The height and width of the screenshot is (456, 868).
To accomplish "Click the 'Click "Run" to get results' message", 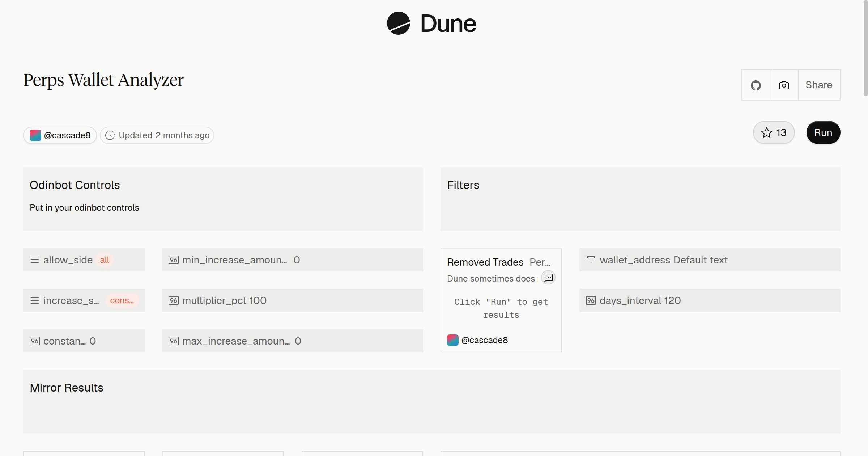I will pyautogui.click(x=501, y=308).
